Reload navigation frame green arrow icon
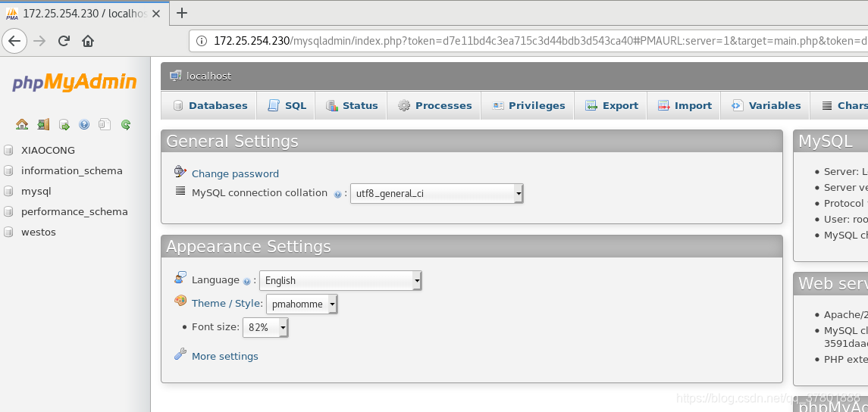The height and width of the screenshot is (412, 868). pos(126,124)
